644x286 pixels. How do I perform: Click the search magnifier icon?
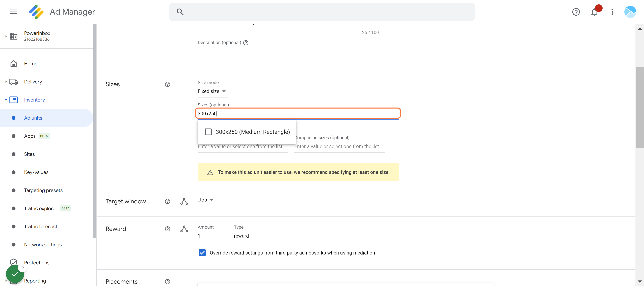click(x=180, y=12)
